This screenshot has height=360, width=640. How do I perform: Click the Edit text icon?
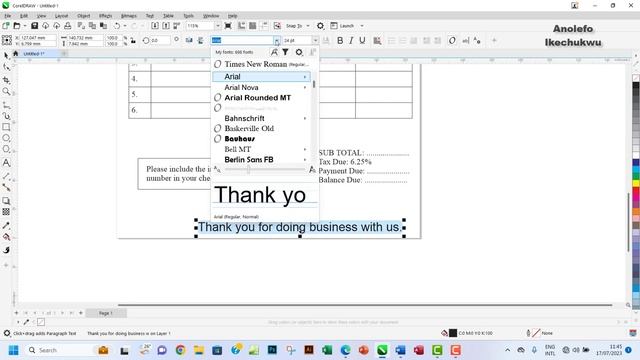466,40
